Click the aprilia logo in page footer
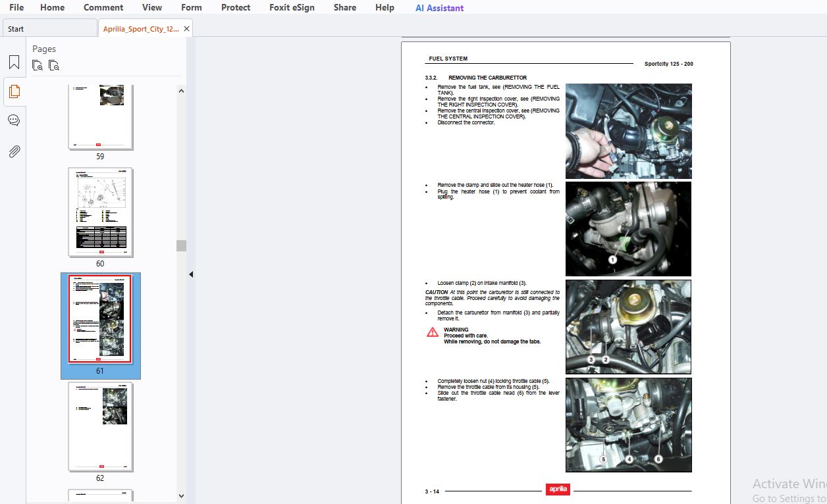This screenshot has height=504, width=827. click(558, 490)
